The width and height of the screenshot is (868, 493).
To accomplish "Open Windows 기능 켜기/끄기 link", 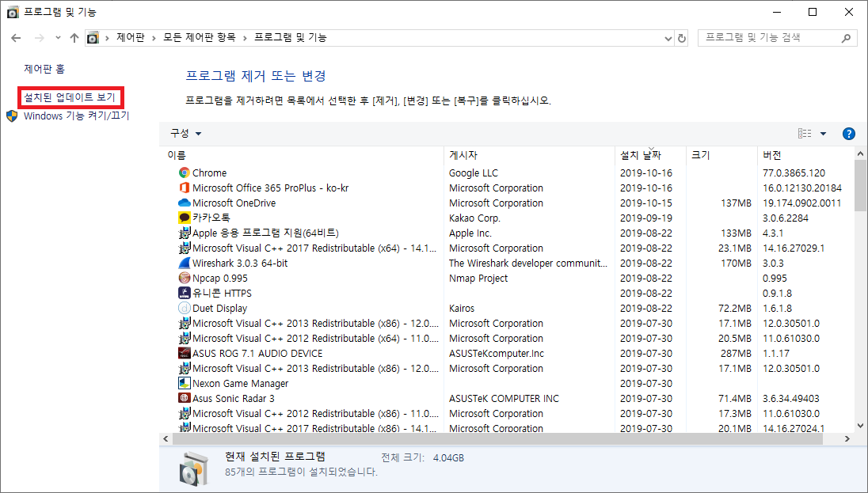I will click(x=76, y=116).
